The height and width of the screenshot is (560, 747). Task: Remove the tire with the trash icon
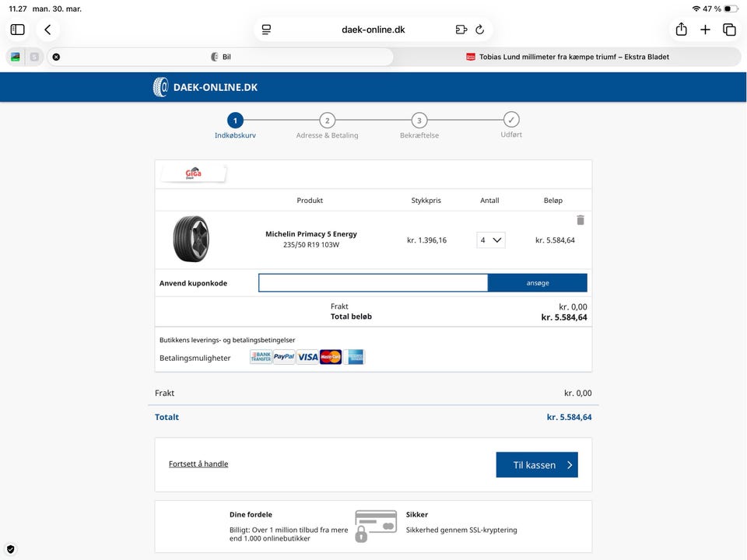click(580, 220)
